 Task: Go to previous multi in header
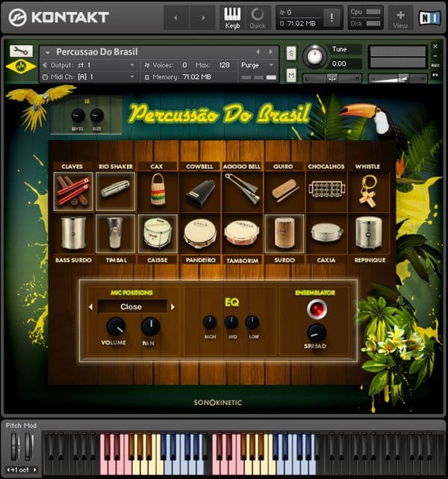175,18
